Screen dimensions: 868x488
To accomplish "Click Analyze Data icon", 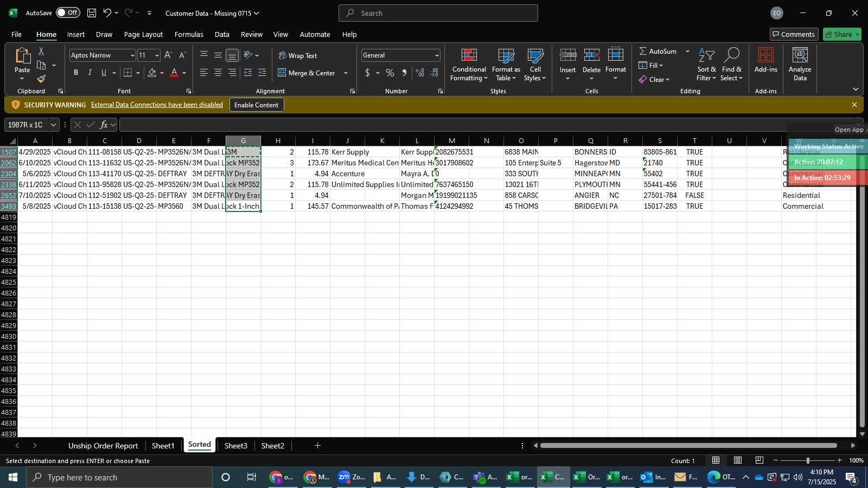I will (x=800, y=65).
